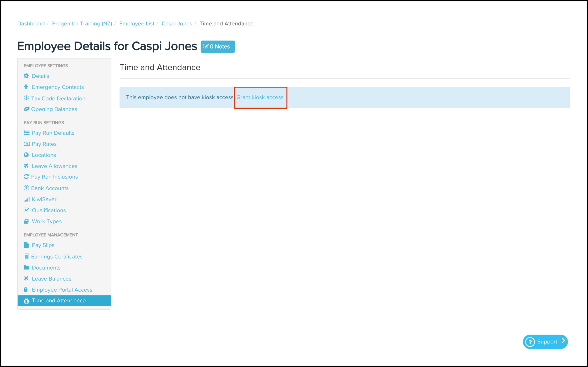The image size is (588, 367).
Task: Go to Employee List breadcrumb
Action: point(137,24)
